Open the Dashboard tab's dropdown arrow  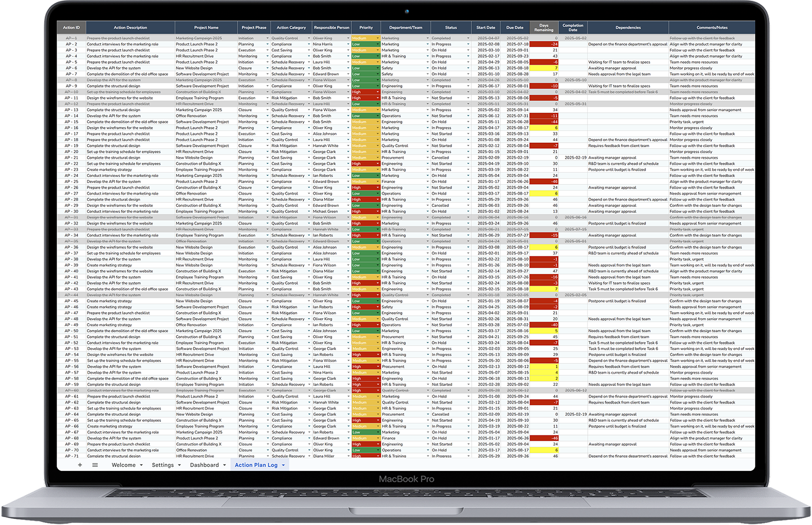(x=224, y=465)
